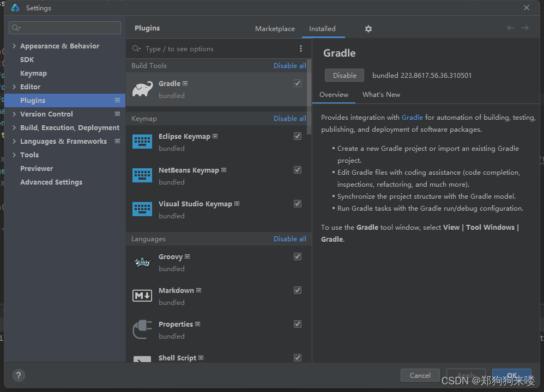Toggle the NetBeans Keymap checkbox
Viewport: 544px width, 392px height.
pos(297,170)
